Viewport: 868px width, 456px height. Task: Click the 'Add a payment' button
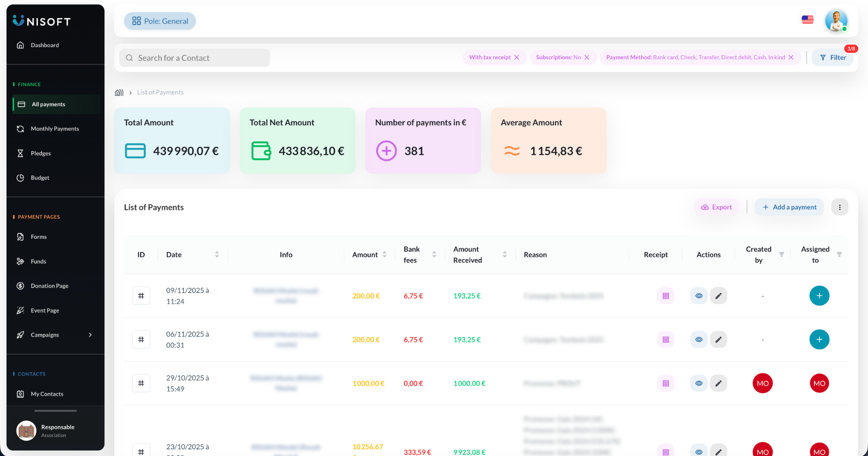point(789,207)
